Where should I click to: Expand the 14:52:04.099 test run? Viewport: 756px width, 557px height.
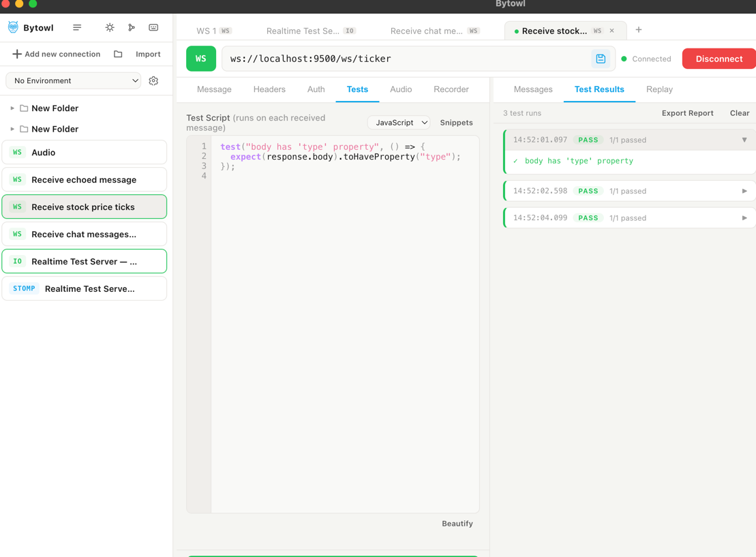pos(744,218)
